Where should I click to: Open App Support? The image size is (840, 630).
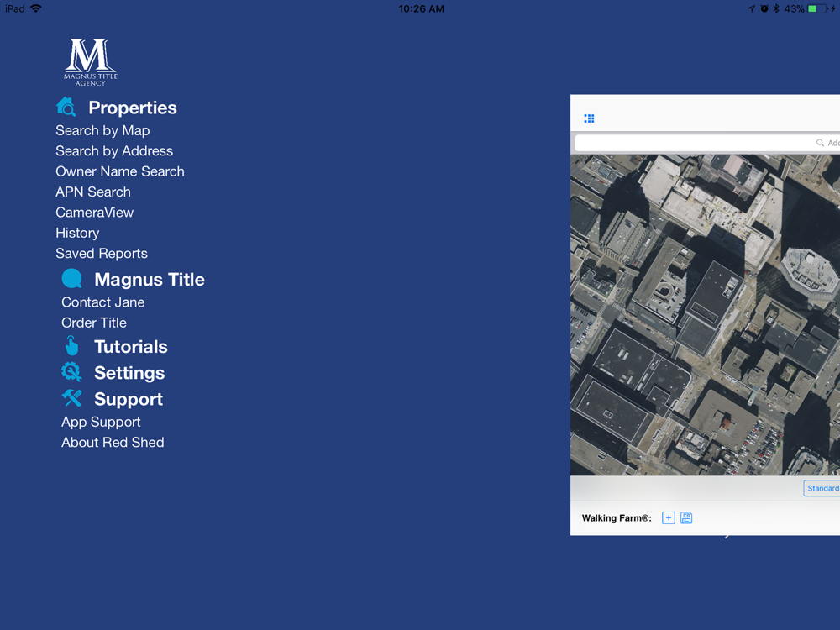101,423
